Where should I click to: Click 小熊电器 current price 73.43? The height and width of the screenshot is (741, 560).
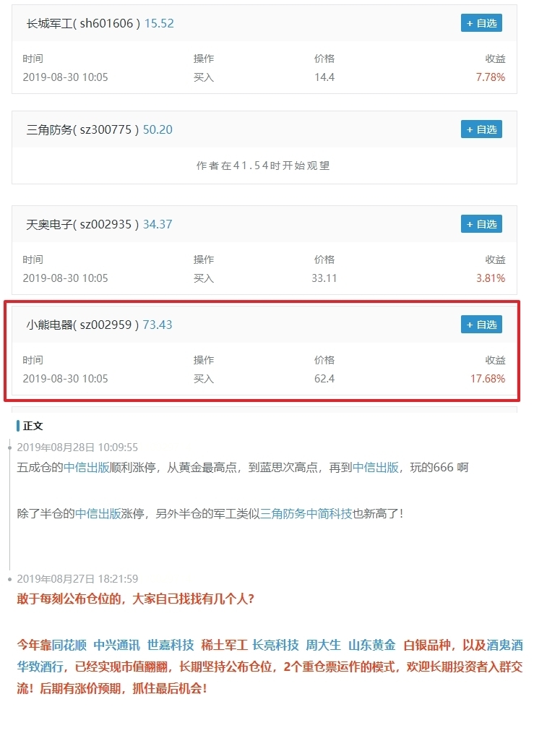click(x=158, y=325)
